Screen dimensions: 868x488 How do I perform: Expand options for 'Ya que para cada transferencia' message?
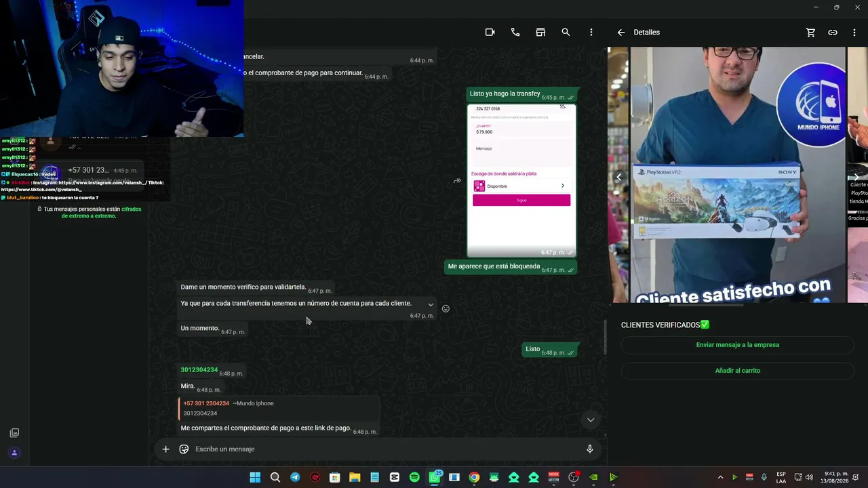(x=430, y=304)
